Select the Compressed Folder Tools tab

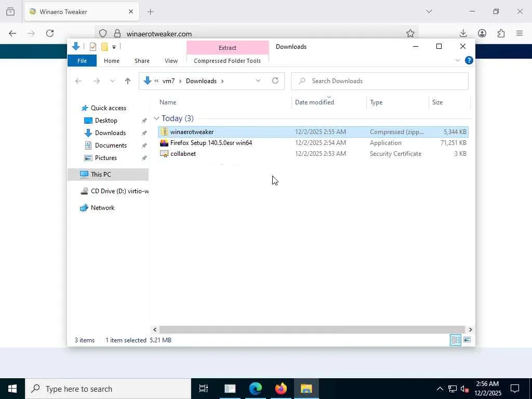228,61
